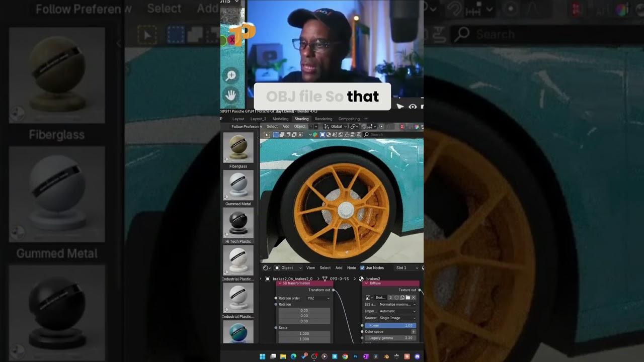This screenshot has width=644, height=362.
Task: Switch to the Compositing workspace tab
Action: click(349, 119)
